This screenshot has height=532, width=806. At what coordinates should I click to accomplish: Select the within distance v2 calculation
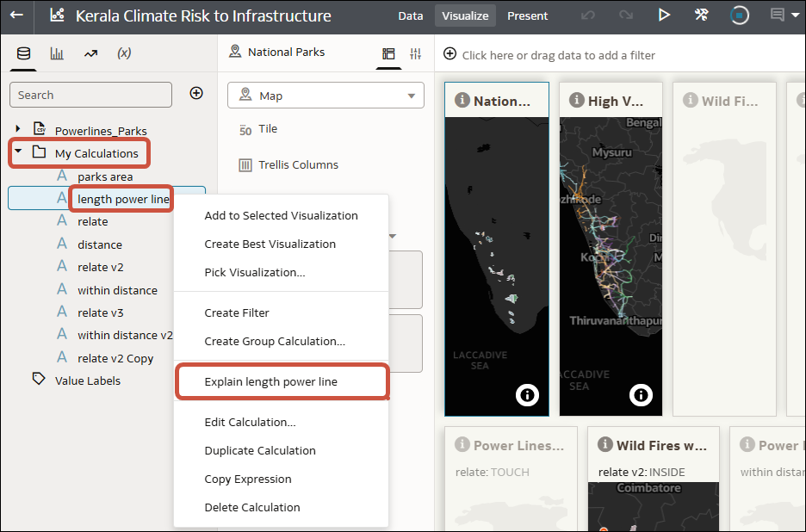125,335
